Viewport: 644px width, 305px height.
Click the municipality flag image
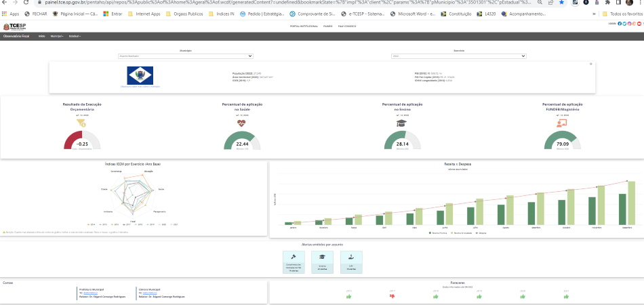[x=140, y=75]
